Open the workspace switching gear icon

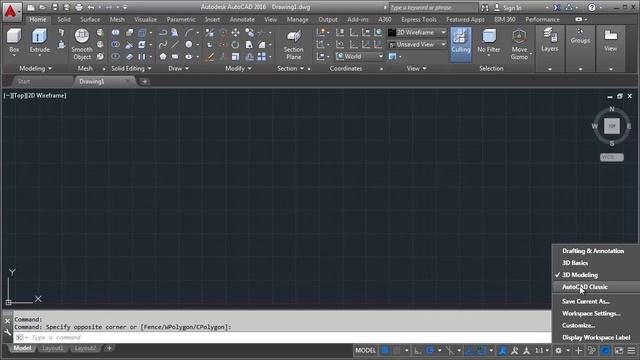(x=558, y=351)
